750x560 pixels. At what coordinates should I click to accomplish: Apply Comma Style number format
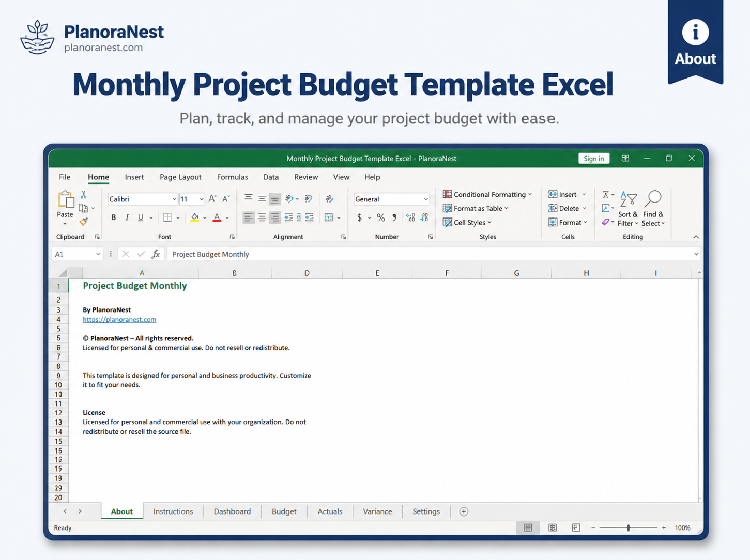pos(394,217)
